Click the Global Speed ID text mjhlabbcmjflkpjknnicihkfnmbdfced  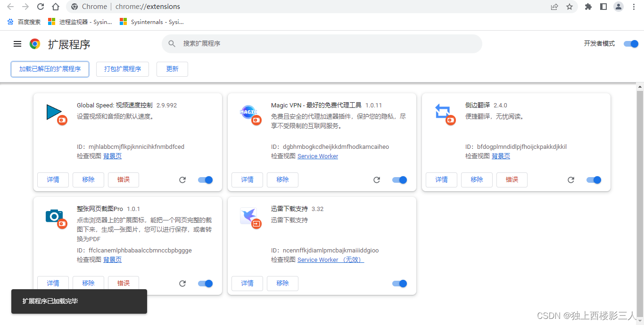pyautogui.click(x=137, y=147)
